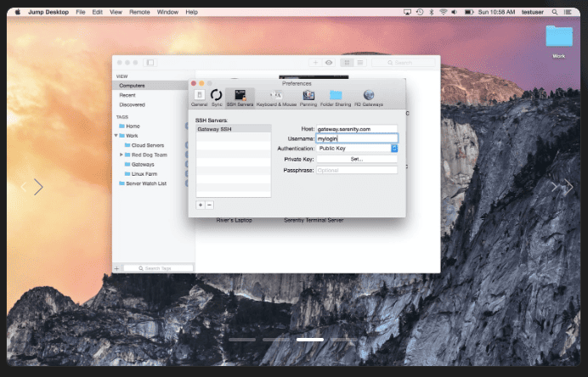
Task: Open the Bluetooth menu bar icon
Action: pyautogui.click(x=432, y=12)
